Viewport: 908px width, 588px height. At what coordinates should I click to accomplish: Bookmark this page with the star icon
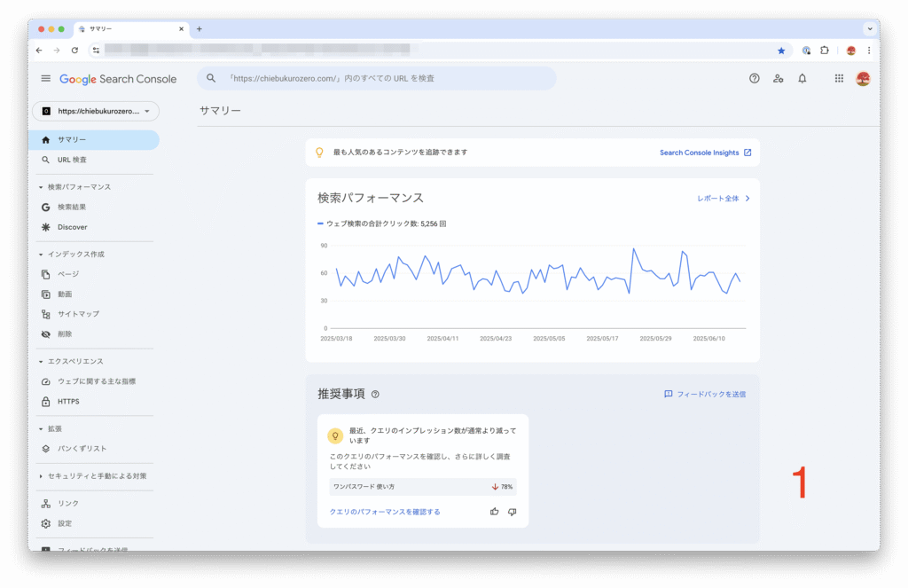[x=781, y=51]
